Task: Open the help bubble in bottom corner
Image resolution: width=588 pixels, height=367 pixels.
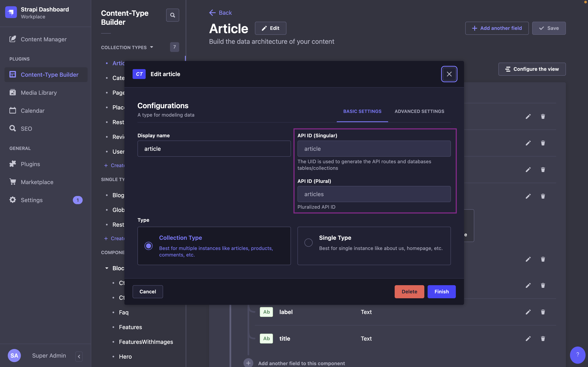Action: pyautogui.click(x=578, y=355)
